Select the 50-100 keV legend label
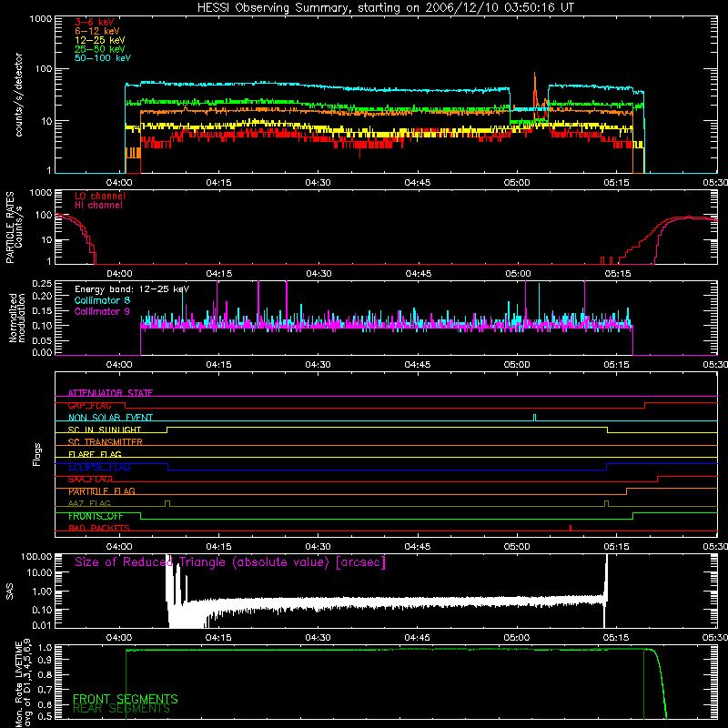This screenshot has width=728, height=728. [x=103, y=58]
